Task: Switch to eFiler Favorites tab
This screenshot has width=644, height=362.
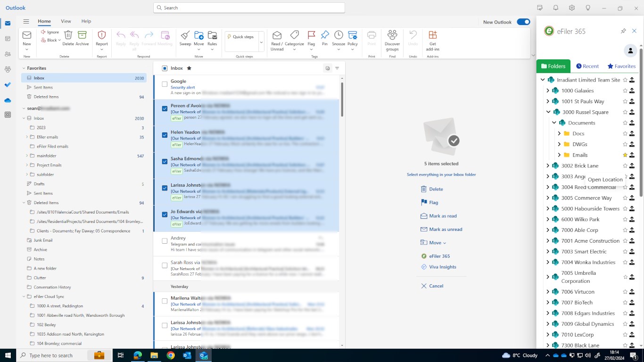Action: pyautogui.click(x=622, y=66)
